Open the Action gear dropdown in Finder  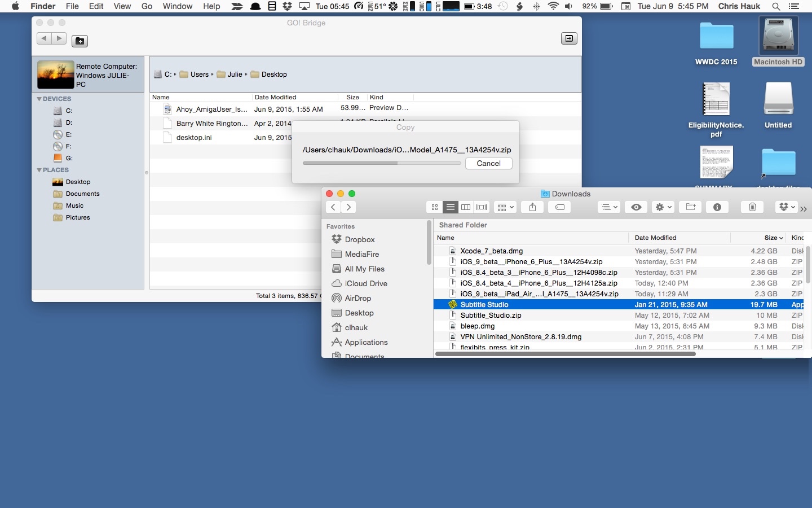663,207
